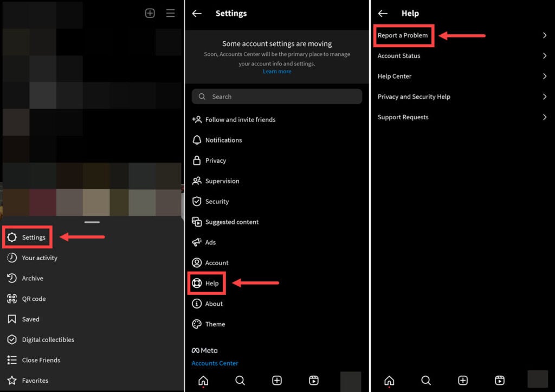
Task: Tap the create new post plus icon on profile screen
Action: (150, 13)
